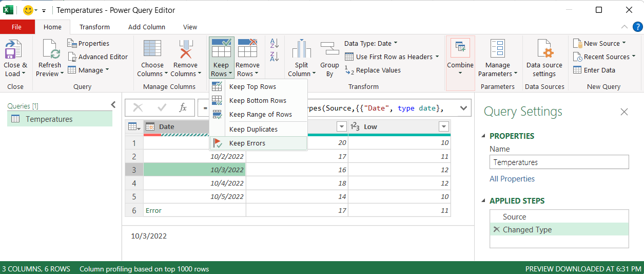
Task: Click the All Properties link
Action: (512, 178)
